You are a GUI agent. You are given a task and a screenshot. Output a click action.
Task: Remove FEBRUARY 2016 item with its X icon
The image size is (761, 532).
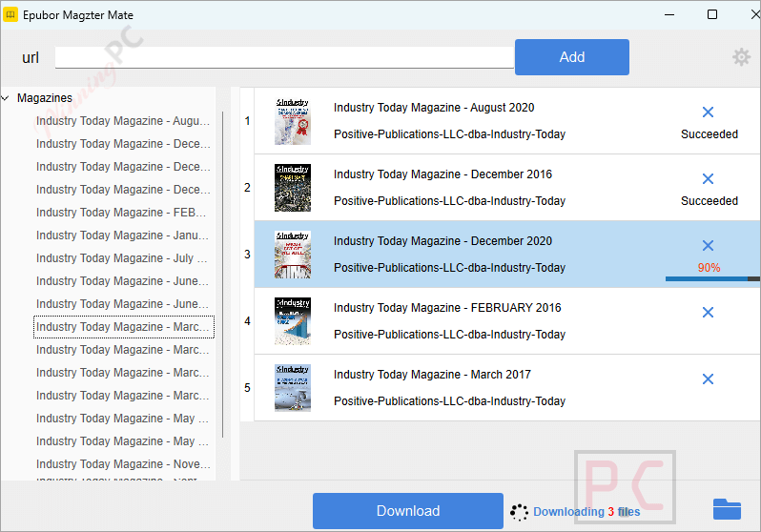708,312
